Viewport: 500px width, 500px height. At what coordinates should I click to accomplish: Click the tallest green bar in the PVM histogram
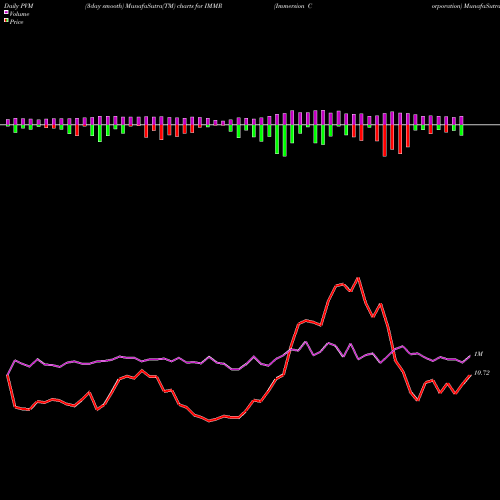point(285,140)
